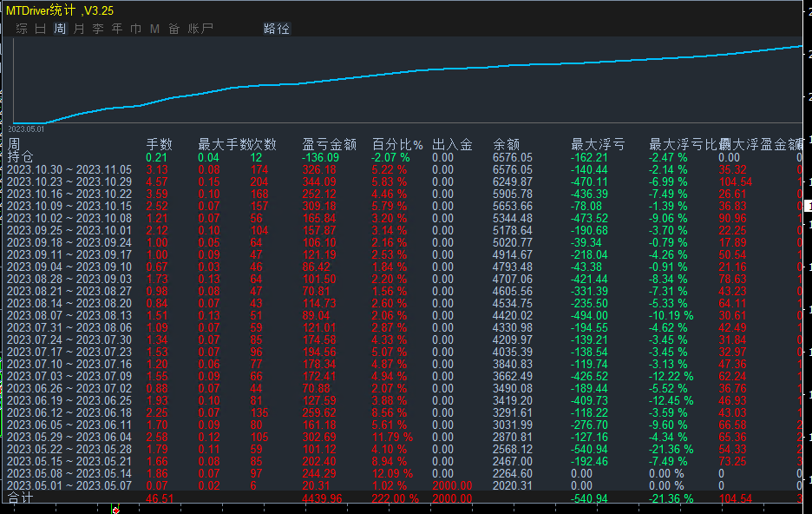Click the 盈亏金额 column header
This screenshot has width=812, height=514.
pos(329,144)
